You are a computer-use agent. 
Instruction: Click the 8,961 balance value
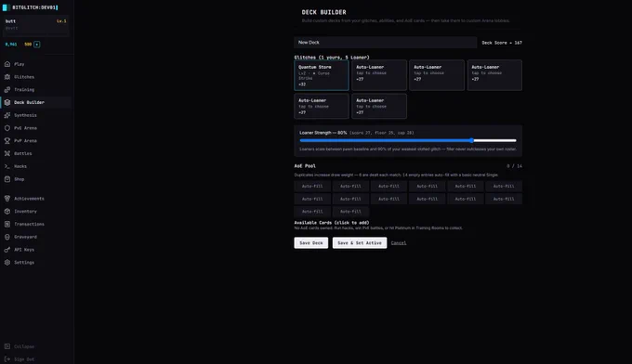pyautogui.click(x=11, y=45)
